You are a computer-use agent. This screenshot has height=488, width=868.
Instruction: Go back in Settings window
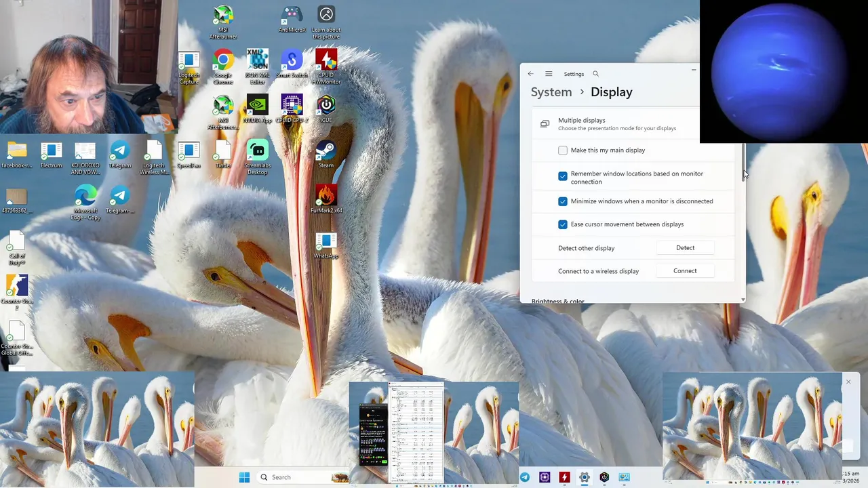tap(530, 74)
